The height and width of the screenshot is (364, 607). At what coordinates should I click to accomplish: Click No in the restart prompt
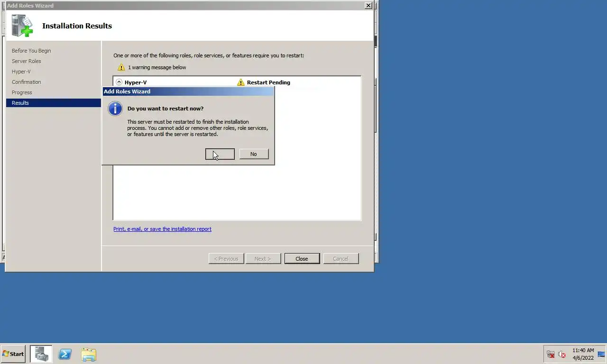coord(254,154)
